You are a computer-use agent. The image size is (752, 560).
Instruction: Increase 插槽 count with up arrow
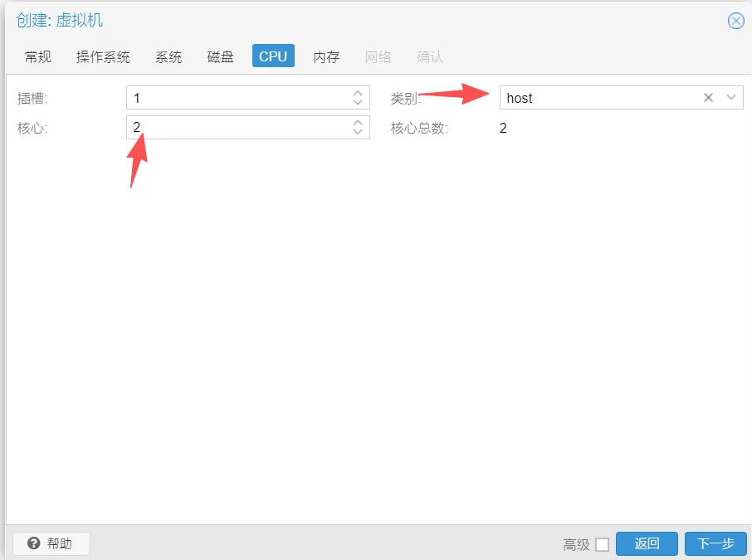tap(358, 93)
